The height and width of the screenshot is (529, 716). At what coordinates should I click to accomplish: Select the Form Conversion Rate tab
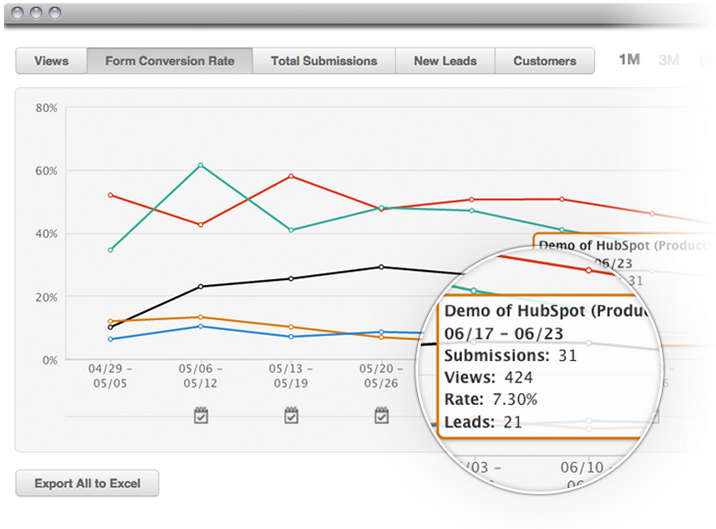pyautogui.click(x=169, y=61)
